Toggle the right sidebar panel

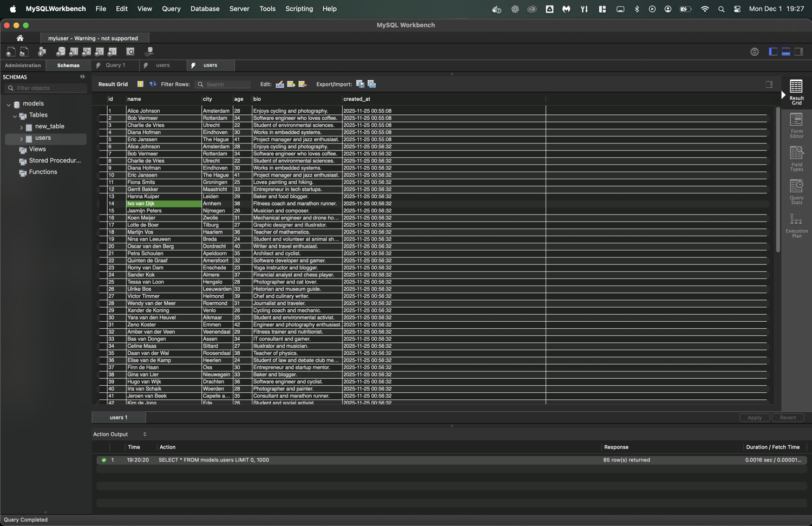(x=799, y=51)
